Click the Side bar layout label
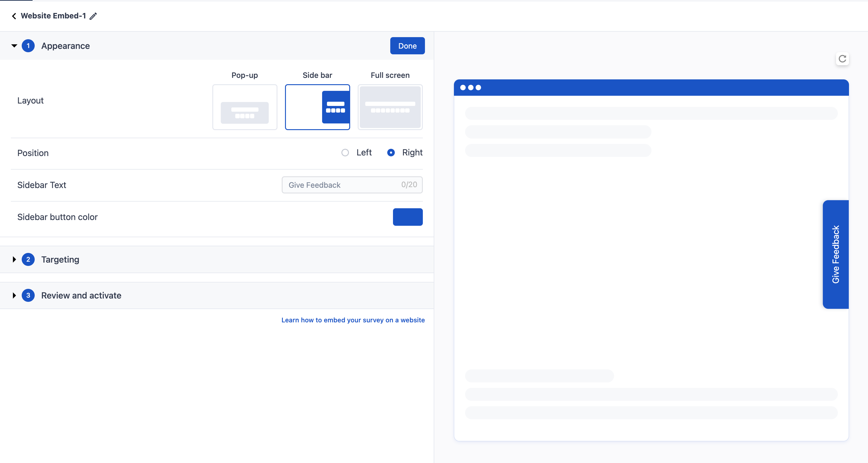The image size is (868, 463). [317, 75]
